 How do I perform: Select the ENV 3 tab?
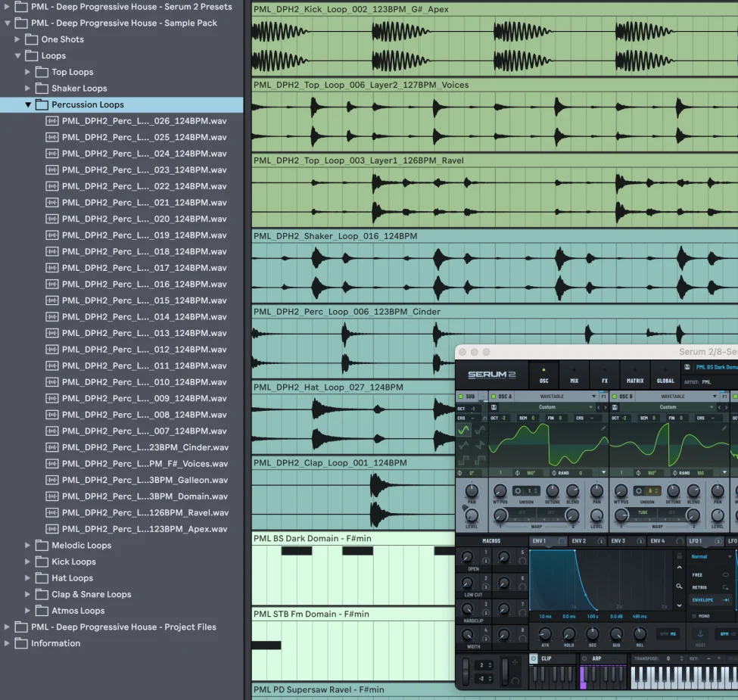tap(627, 542)
